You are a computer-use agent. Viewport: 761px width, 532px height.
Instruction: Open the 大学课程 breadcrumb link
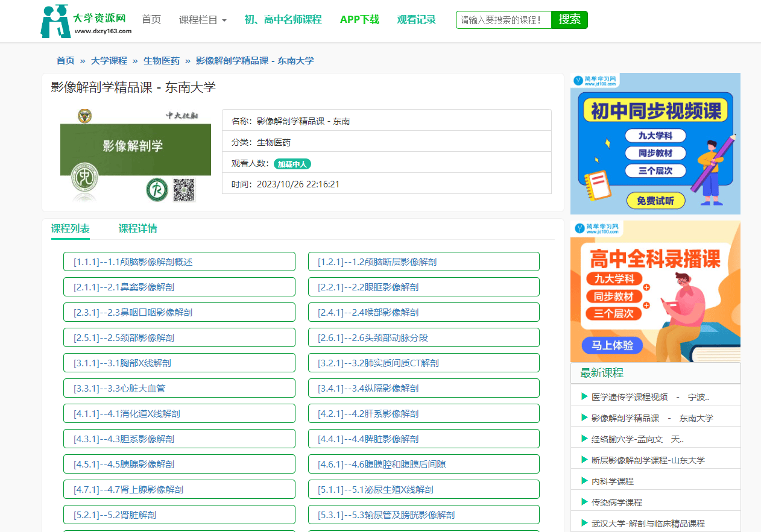[109, 60]
